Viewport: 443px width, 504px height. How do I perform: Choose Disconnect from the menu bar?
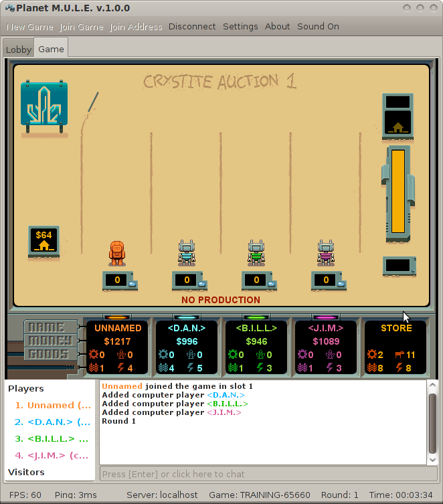click(x=192, y=26)
